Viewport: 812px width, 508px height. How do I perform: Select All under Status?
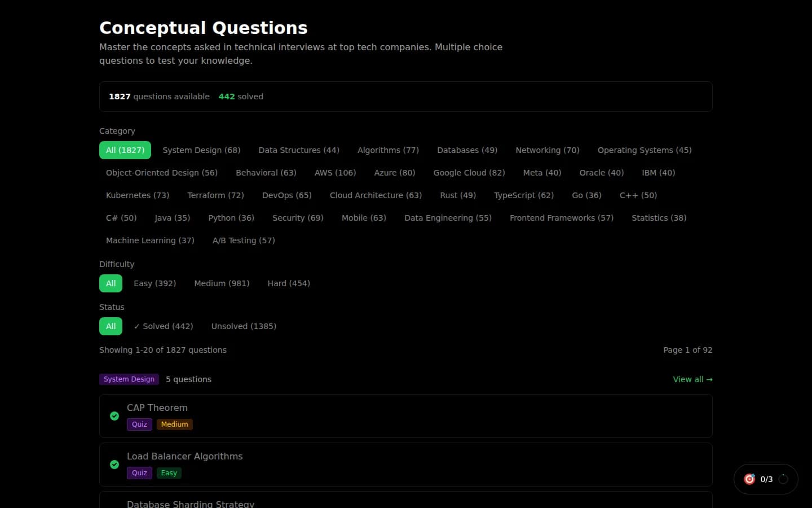[111, 326]
